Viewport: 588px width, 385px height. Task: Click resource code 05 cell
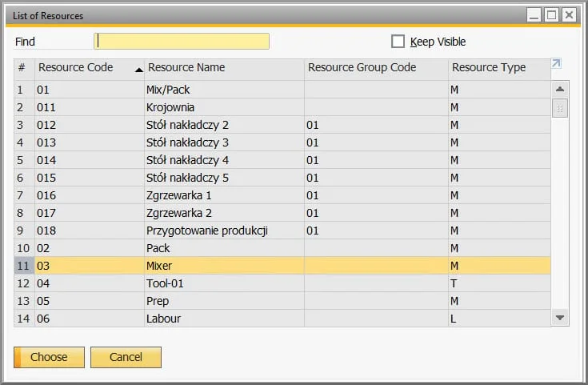click(x=90, y=301)
